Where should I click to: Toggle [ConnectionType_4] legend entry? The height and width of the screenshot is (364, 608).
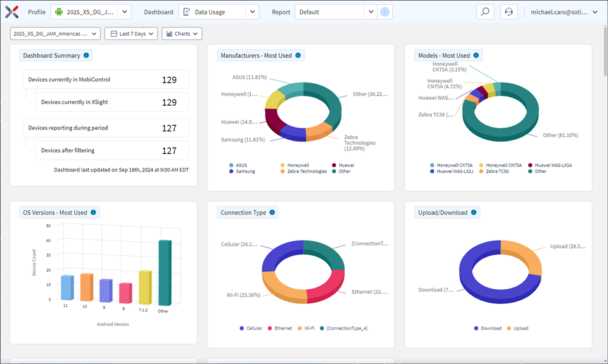[x=344, y=328]
